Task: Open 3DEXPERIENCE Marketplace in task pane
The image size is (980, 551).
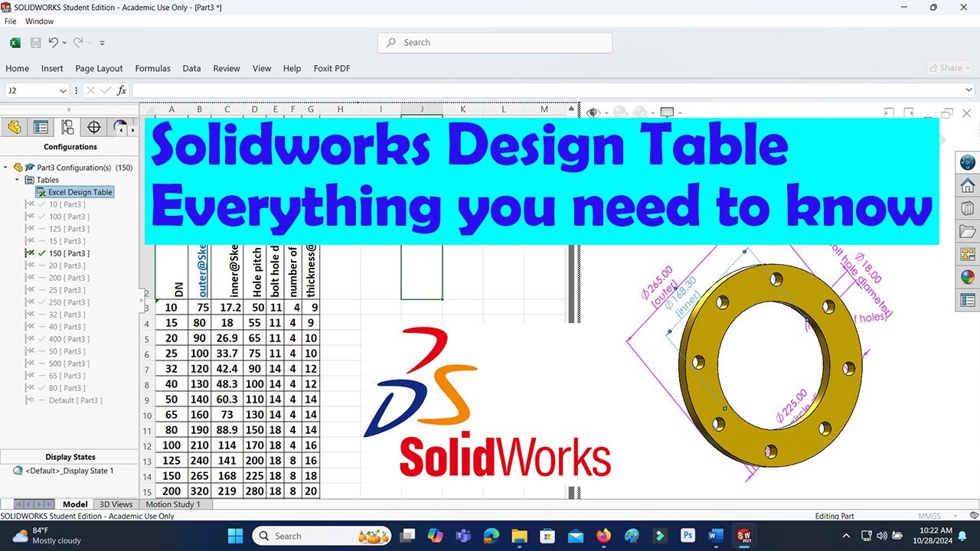Action: coord(968,162)
